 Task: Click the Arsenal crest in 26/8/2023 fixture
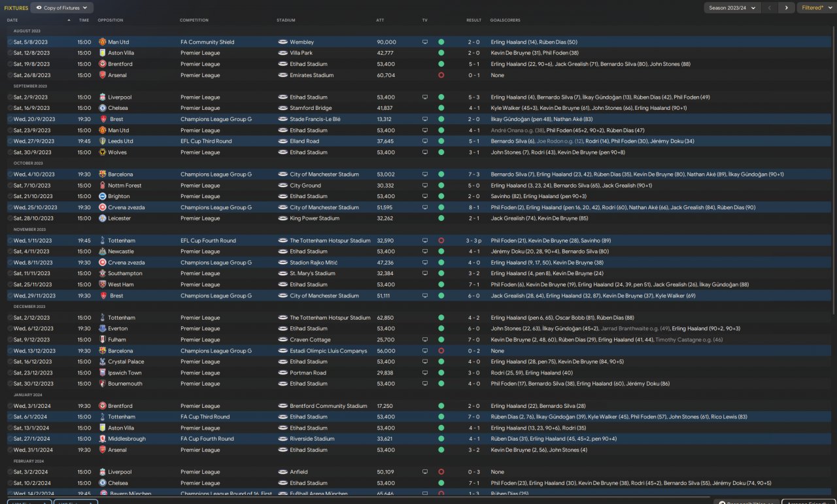coord(102,75)
